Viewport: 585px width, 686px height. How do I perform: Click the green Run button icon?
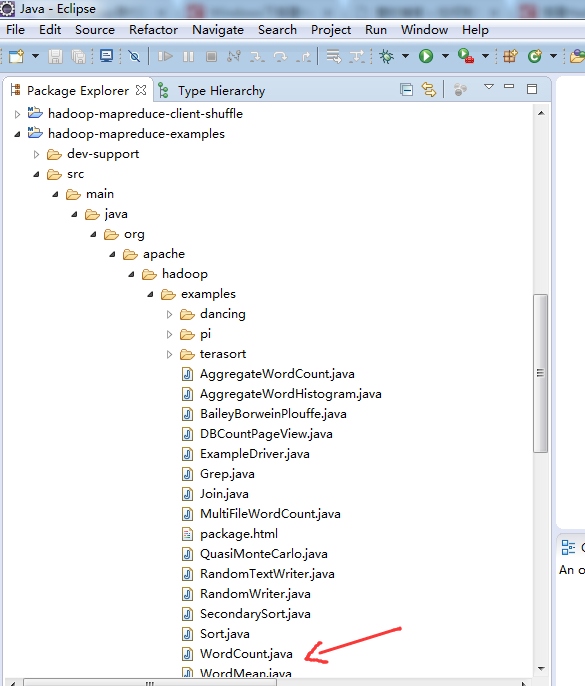[426, 56]
